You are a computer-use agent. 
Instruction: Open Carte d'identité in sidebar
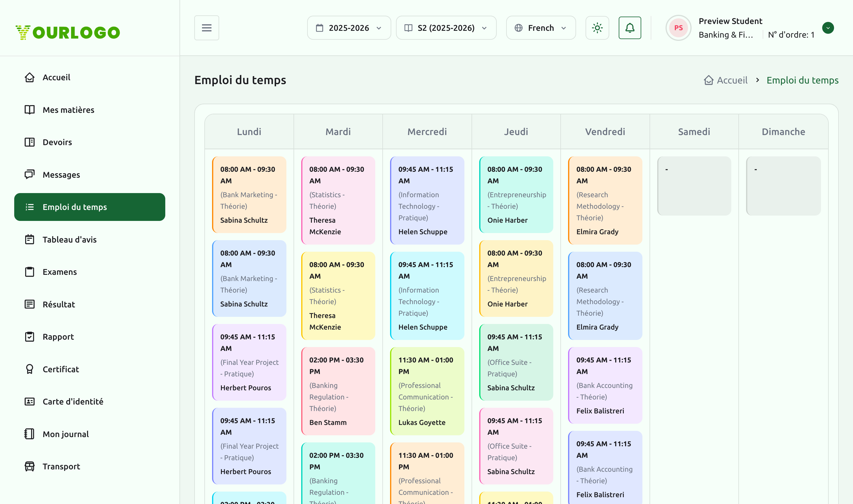(90, 402)
